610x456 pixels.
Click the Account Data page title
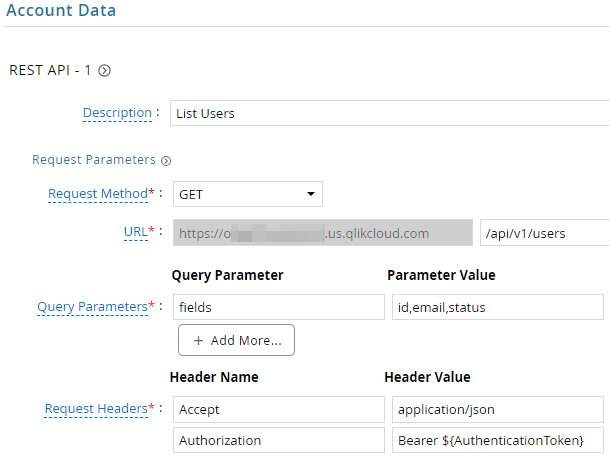[61, 10]
